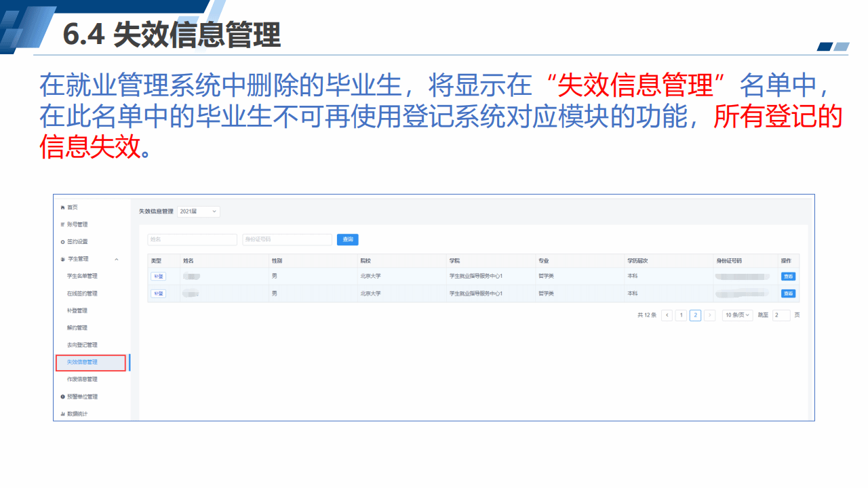This screenshot has width=868, height=488.
Task: Click the 姓名 search input field
Action: [x=193, y=239]
